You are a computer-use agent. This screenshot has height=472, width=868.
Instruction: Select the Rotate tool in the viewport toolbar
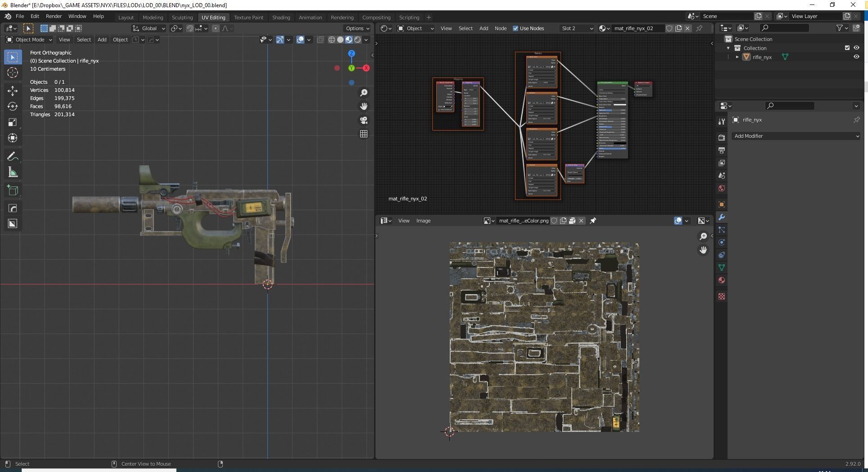[x=12, y=106]
